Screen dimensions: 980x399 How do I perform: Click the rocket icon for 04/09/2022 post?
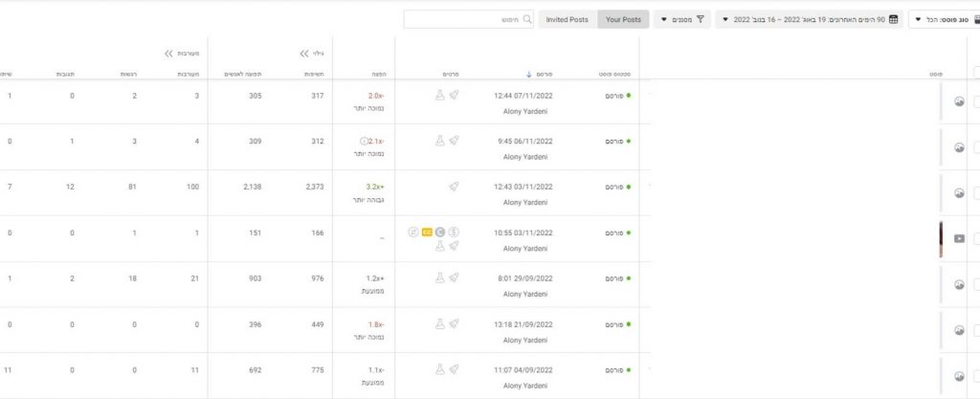pos(454,367)
